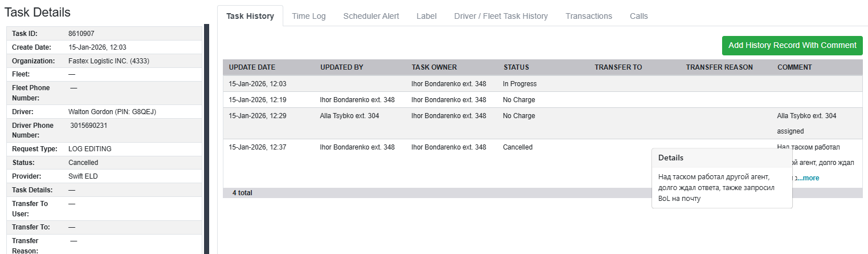Viewport: 868px width, 254px height.
Task: Click the Task Owner column header
Action: [434, 67]
